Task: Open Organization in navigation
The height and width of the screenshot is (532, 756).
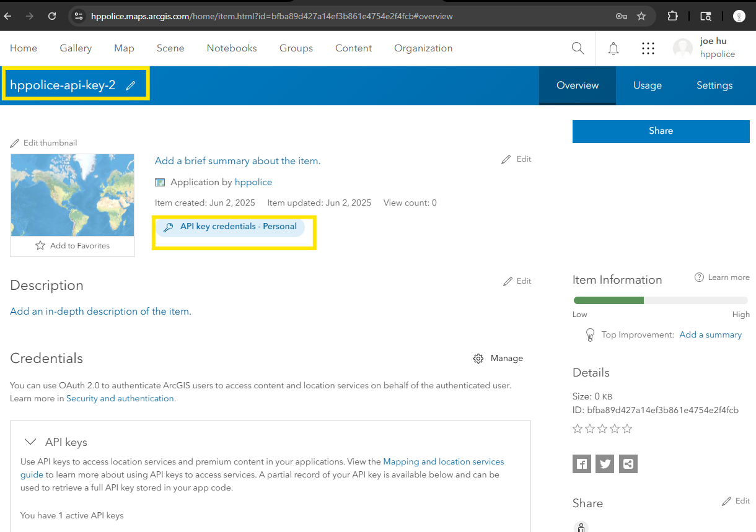Action: (x=423, y=48)
